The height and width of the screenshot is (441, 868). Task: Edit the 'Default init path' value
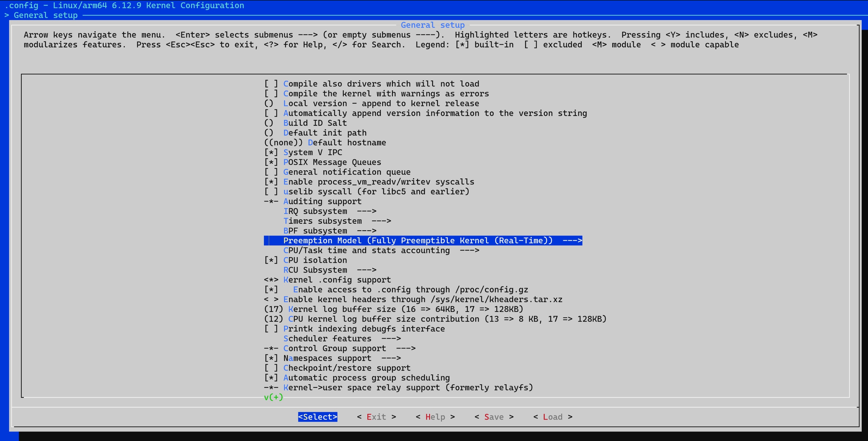pos(315,132)
